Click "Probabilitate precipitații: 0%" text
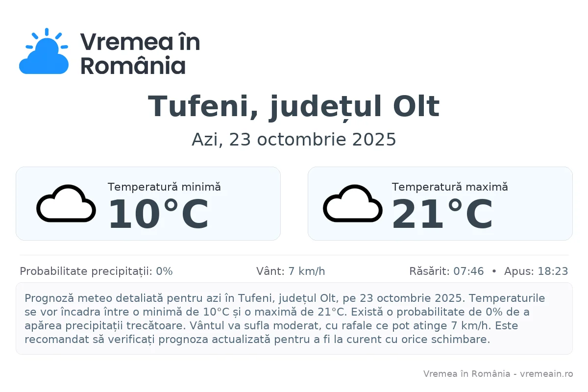 (96, 271)
